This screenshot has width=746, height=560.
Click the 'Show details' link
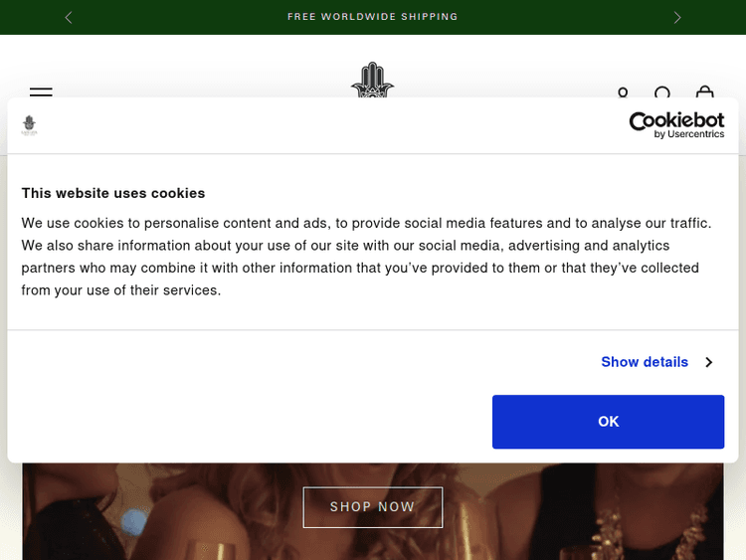click(645, 362)
